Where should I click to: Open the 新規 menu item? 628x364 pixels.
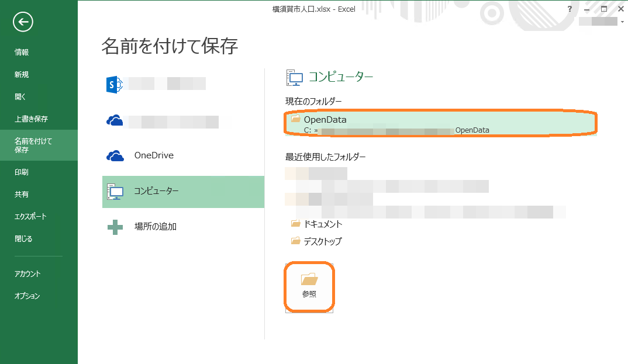click(x=22, y=75)
